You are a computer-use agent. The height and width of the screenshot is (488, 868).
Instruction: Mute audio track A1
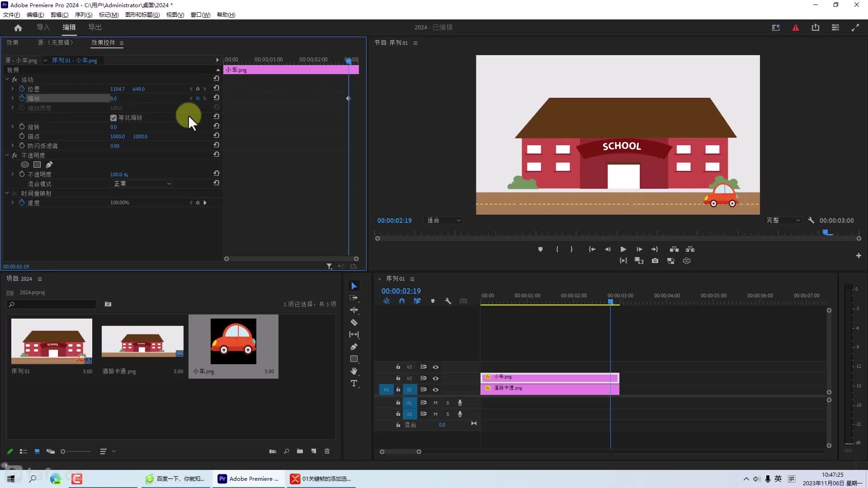(x=435, y=403)
